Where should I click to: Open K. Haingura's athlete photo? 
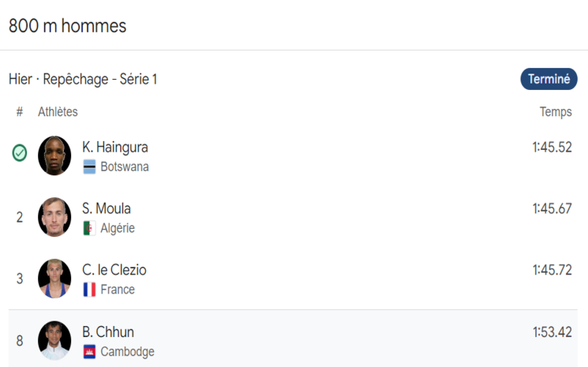pos(54,155)
